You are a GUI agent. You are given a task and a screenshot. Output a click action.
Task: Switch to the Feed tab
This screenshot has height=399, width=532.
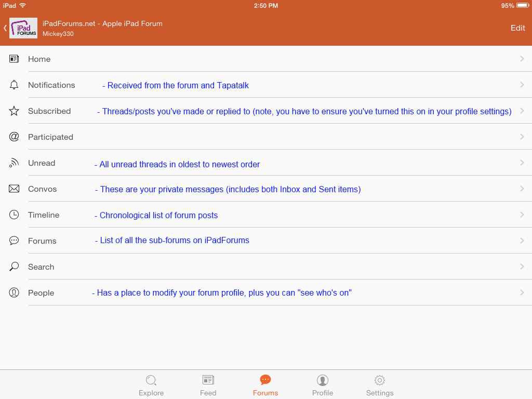coord(208,385)
